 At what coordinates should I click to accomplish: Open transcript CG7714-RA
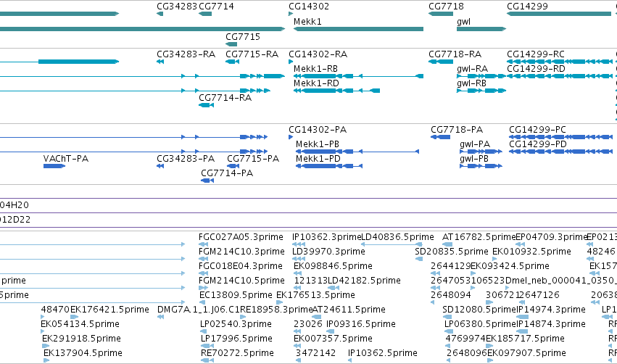(225, 98)
